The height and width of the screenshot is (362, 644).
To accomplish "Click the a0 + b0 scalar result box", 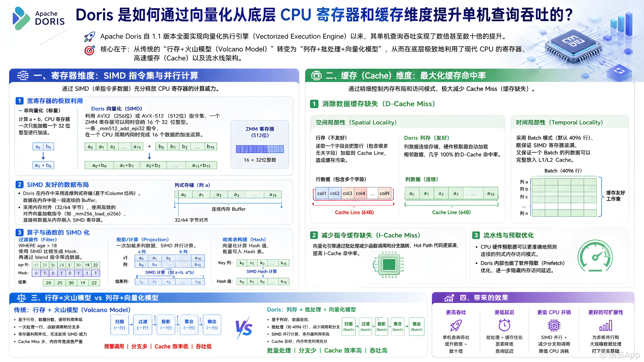I will pyautogui.click(x=43, y=165).
